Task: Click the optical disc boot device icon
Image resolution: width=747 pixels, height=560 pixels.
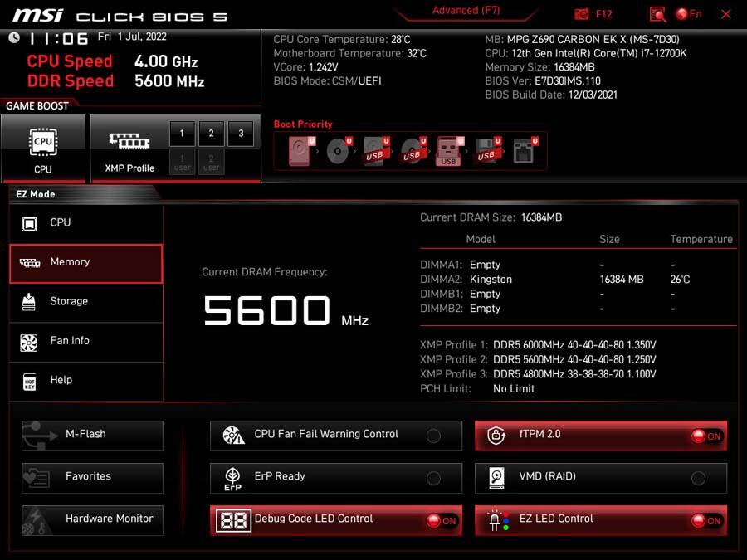Action: pyautogui.click(x=339, y=151)
